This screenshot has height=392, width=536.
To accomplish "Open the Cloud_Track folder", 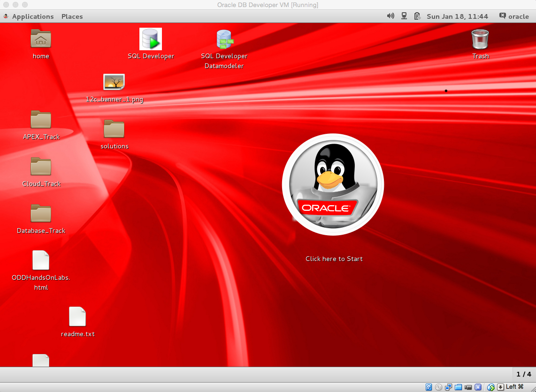I will tap(41, 166).
